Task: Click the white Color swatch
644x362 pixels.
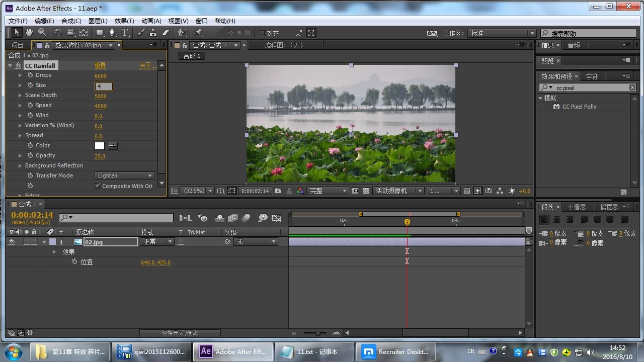Action: pos(100,146)
